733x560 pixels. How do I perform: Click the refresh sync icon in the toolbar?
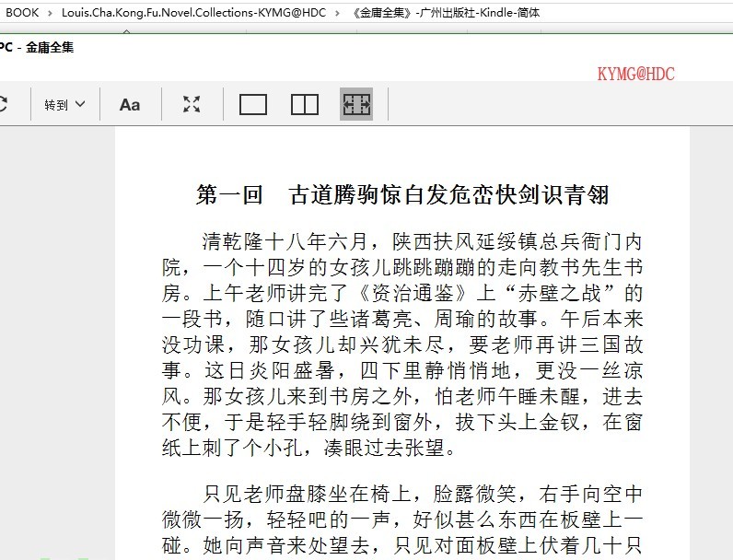[x=3, y=104]
